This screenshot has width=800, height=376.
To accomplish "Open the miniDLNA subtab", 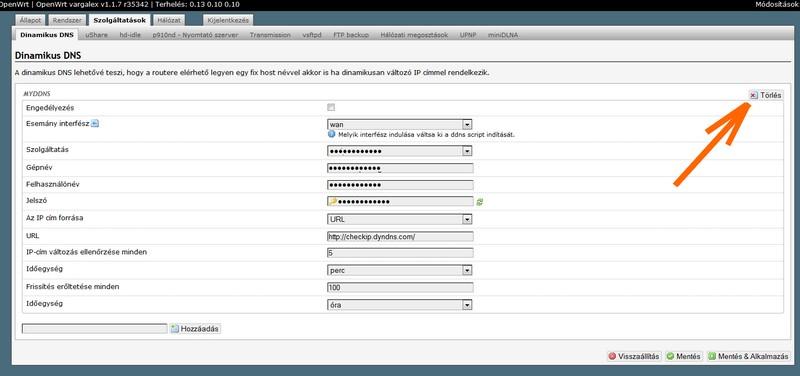I will coord(503,35).
